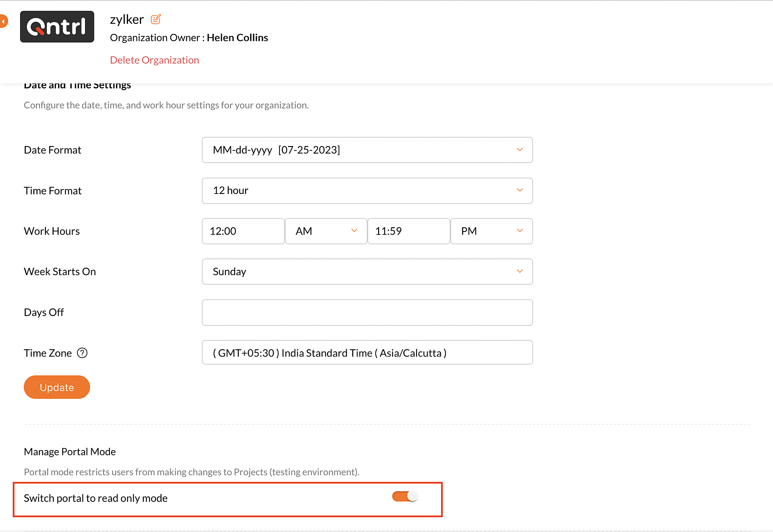773x532 pixels.
Task: Click the Days Off input field
Action: (x=367, y=312)
